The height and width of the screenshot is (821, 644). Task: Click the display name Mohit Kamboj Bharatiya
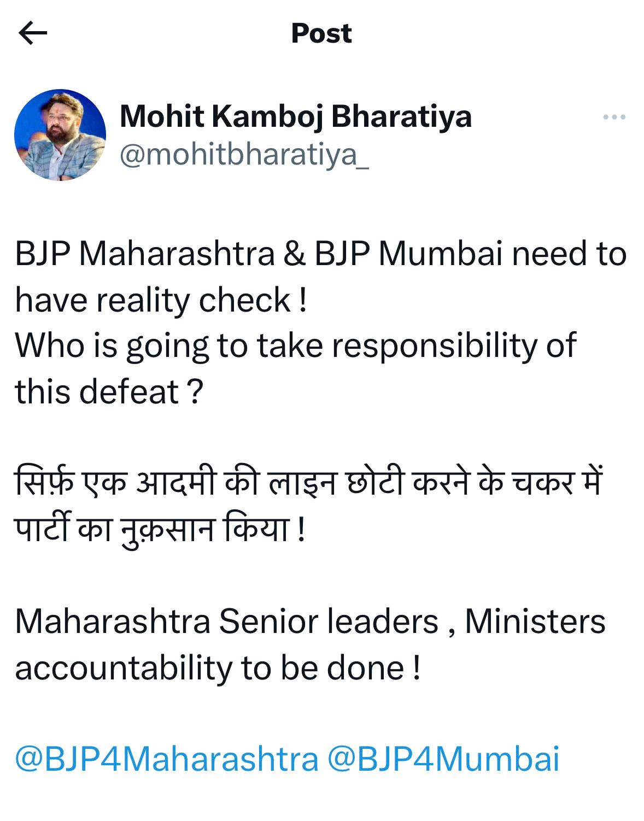[x=295, y=116]
